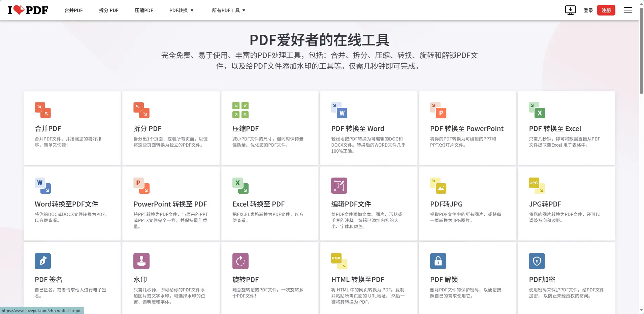Image resolution: width=644 pixels, height=314 pixels.
Task: Click the 水印 stamp icon
Action: [141, 261]
